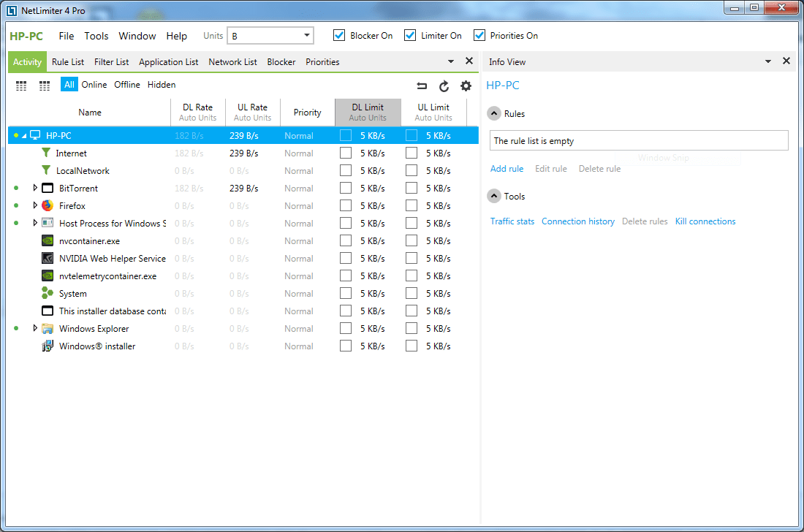Collapse the Tools section
Screen dimensions: 804x532
coord(494,196)
